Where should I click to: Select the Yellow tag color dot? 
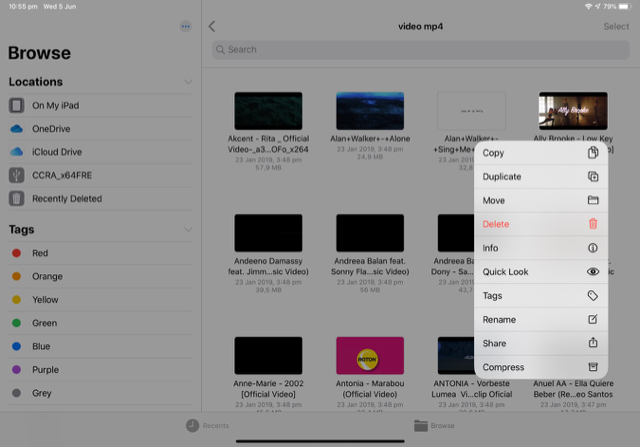click(16, 300)
